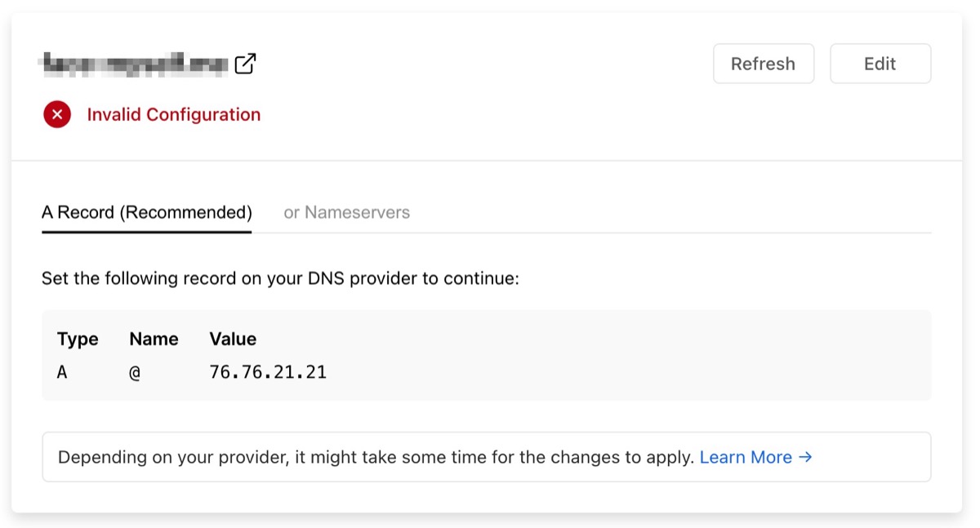This screenshot has height=528, width=980.
Task: Click the Name column header
Action: 154,339
